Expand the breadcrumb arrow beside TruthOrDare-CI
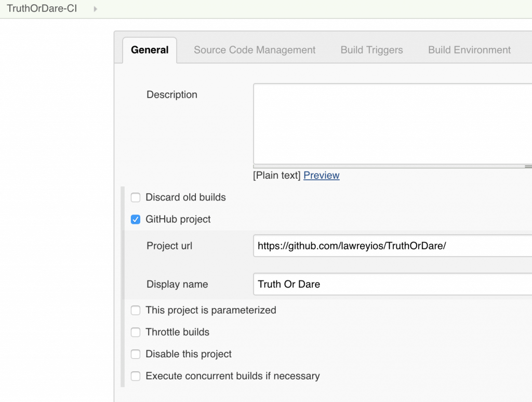The image size is (532, 402). 96,9
